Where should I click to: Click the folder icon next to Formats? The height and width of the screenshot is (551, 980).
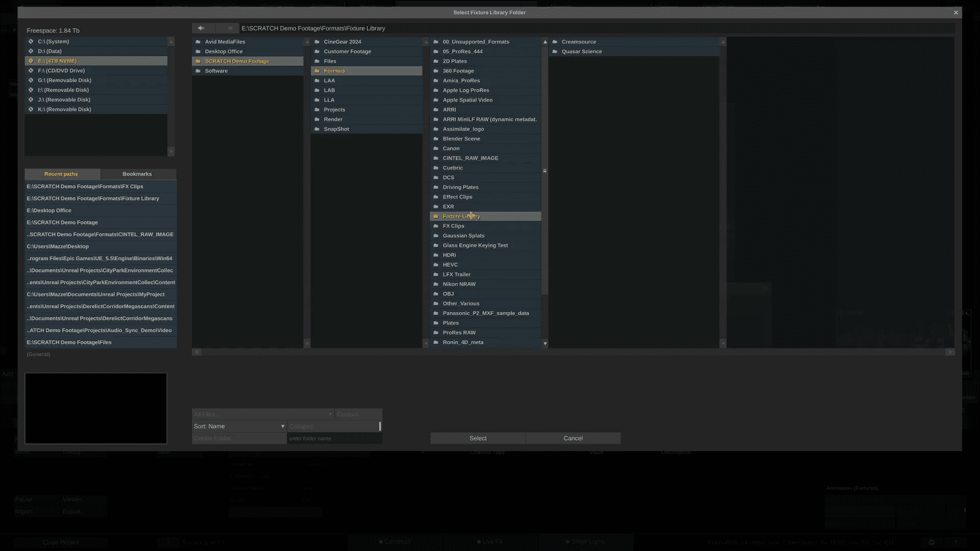(x=317, y=70)
